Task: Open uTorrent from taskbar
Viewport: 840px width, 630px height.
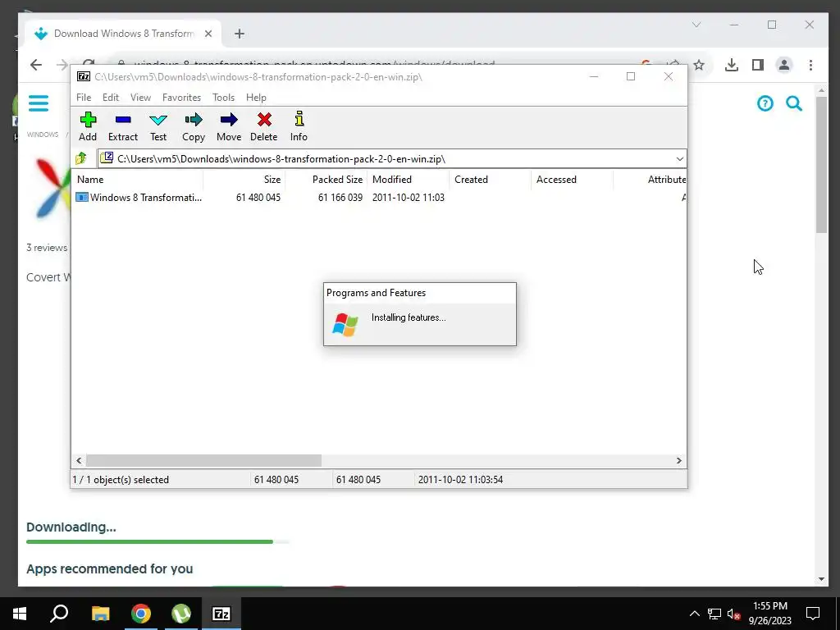Action: point(181,614)
